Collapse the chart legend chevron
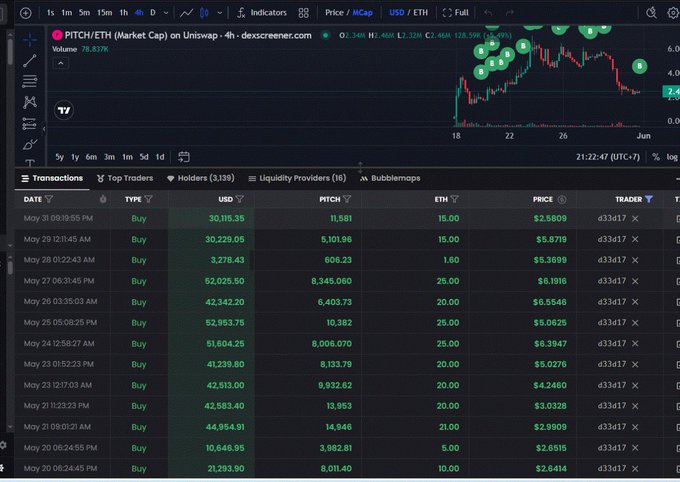Screen dimensions: 680x482 61,64
